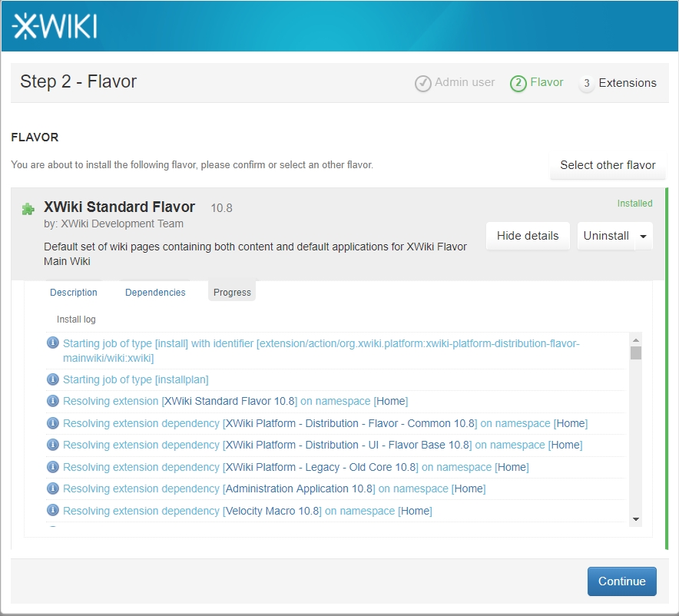Click the Flavor step number 2 icon
679x616 pixels.
[x=518, y=83]
